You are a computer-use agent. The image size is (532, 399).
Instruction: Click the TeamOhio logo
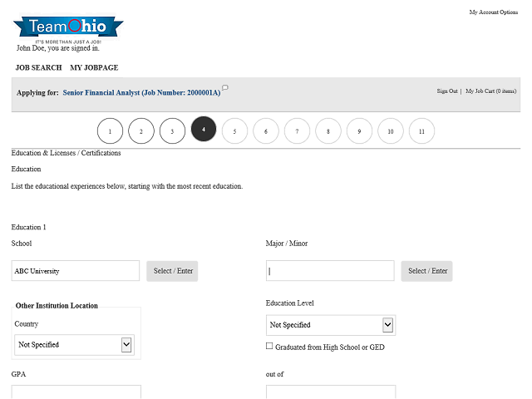pos(68,29)
